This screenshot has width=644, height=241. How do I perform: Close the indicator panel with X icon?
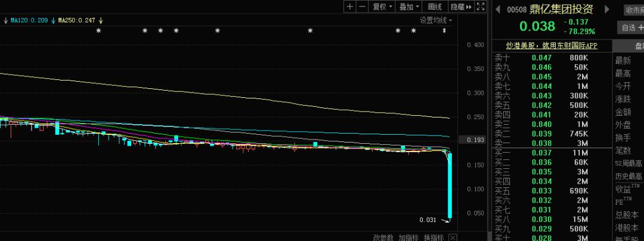click(x=453, y=237)
